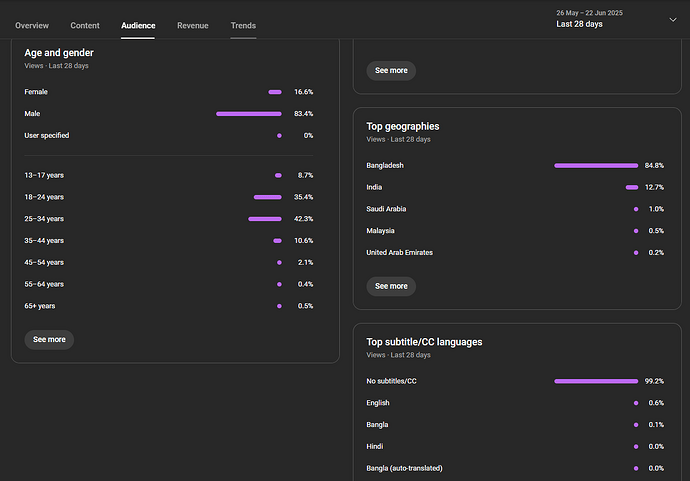Select the Female percentage bar

pos(275,92)
